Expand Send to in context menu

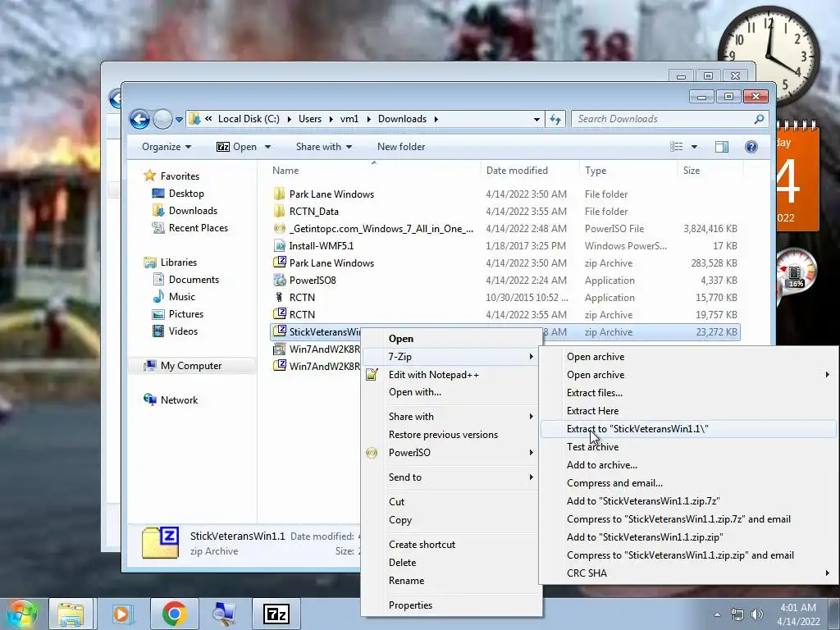point(451,477)
